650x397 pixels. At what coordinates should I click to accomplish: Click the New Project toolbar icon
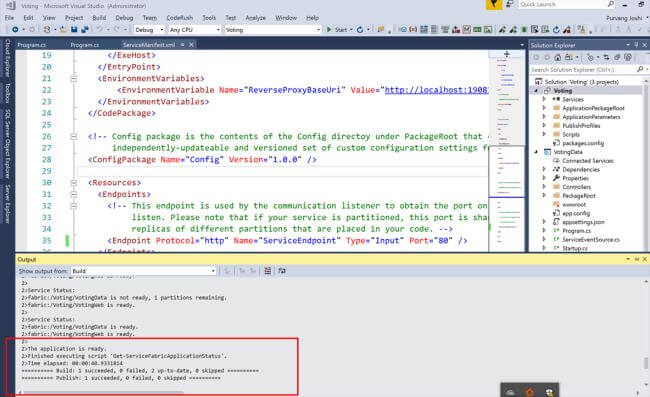47,29
